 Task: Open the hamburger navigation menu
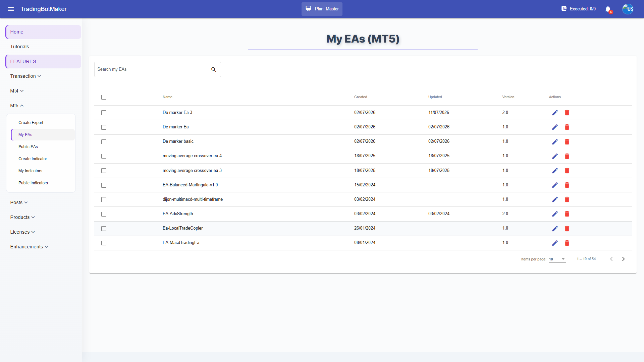pyautogui.click(x=11, y=9)
